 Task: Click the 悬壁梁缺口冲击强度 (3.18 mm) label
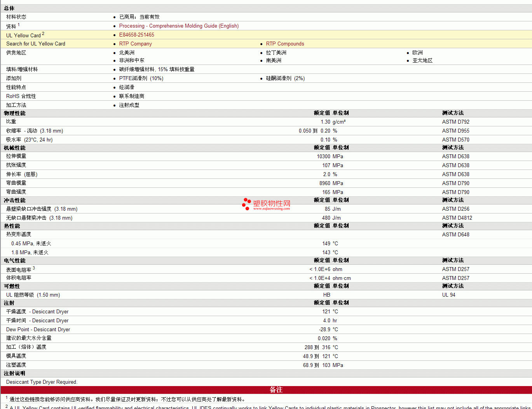tap(42, 209)
